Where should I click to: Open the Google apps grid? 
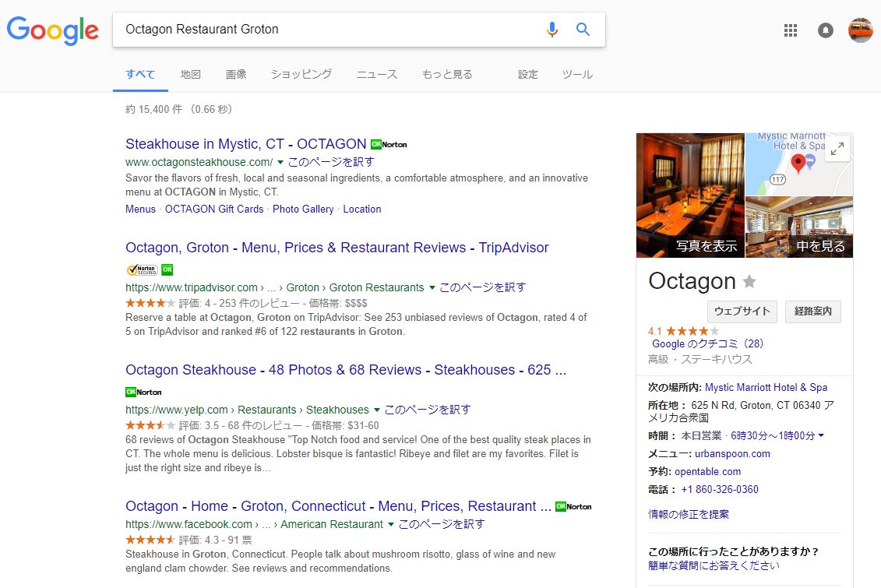[791, 30]
